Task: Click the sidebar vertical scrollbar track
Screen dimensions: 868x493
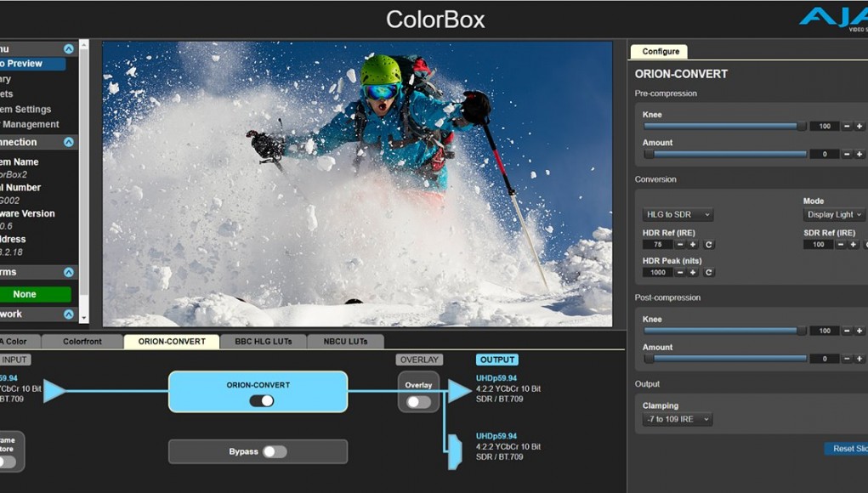Action: (x=83, y=181)
